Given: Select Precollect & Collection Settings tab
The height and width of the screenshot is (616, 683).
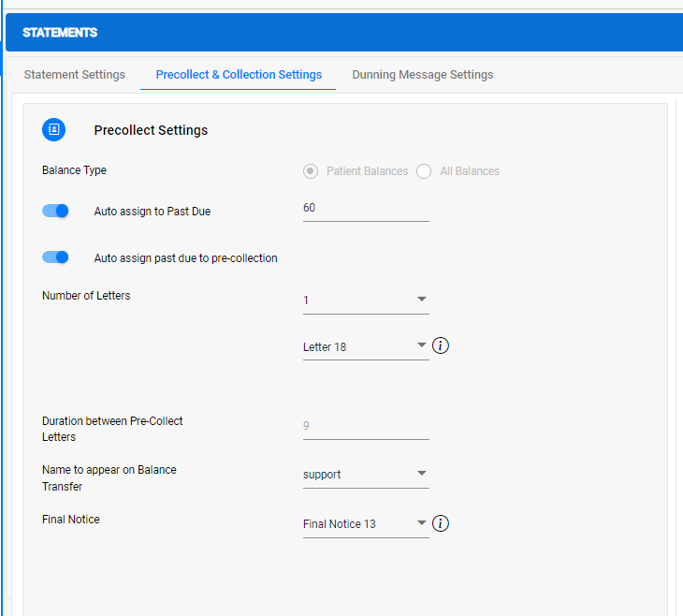Looking at the screenshot, I should click(x=239, y=75).
